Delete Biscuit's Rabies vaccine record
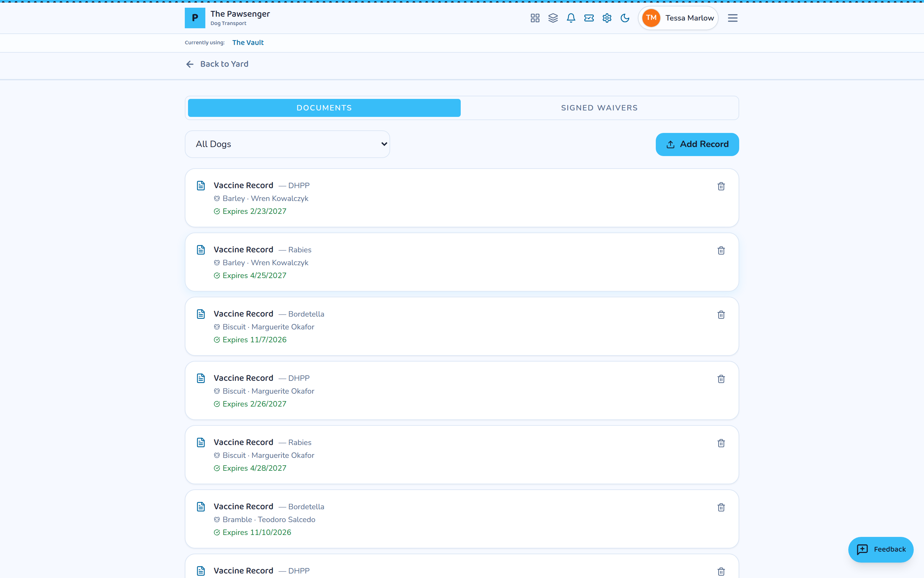Screen dimensions: 924x578 [x=721, y=443]
